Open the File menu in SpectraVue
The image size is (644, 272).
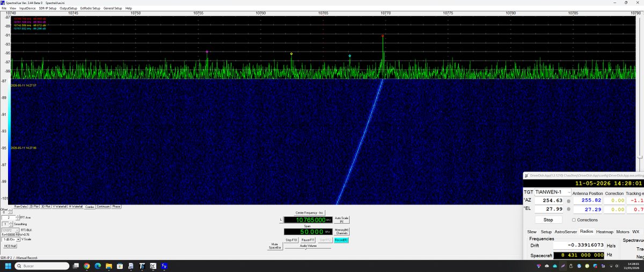pyautogui.click(x=4, y=9)
